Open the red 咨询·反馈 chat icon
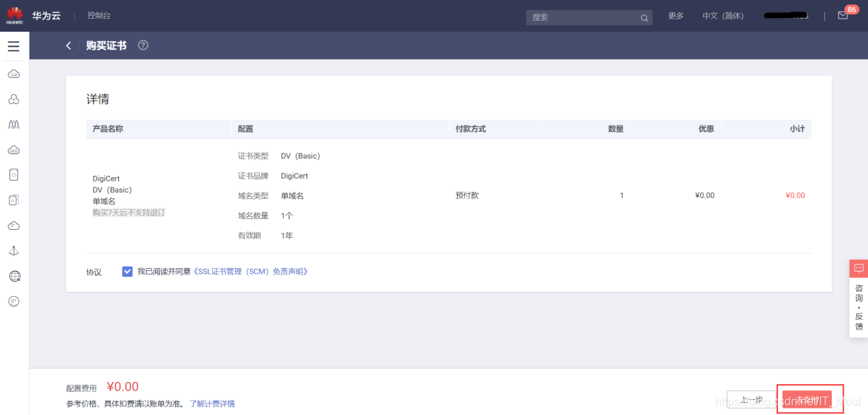 click(x=859, y=268)
